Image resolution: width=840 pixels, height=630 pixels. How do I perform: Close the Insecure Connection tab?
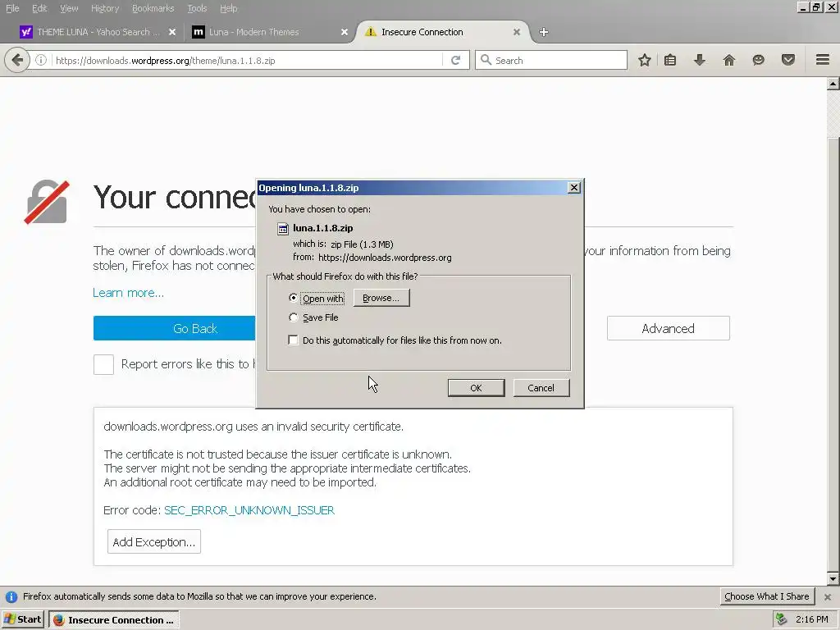point(517,32)
